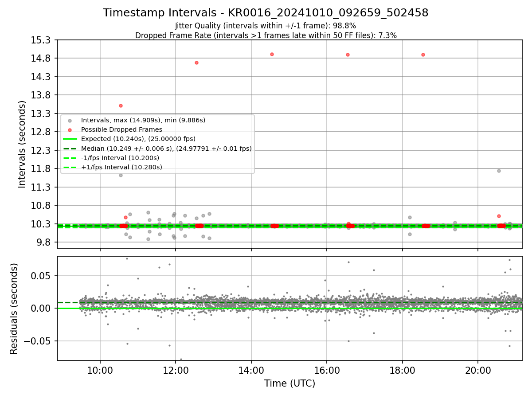This screenshot has height=399, width=532.
Task: Click the 'Residuals (seconds)' y-axis label
Action: [x=14, y=309]
